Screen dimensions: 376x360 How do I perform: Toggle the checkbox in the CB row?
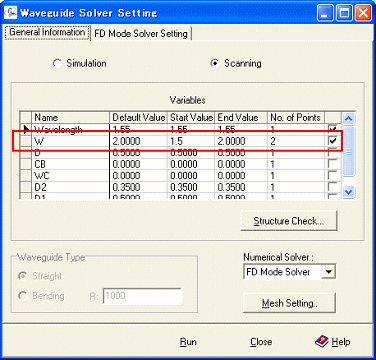point(333,164)
